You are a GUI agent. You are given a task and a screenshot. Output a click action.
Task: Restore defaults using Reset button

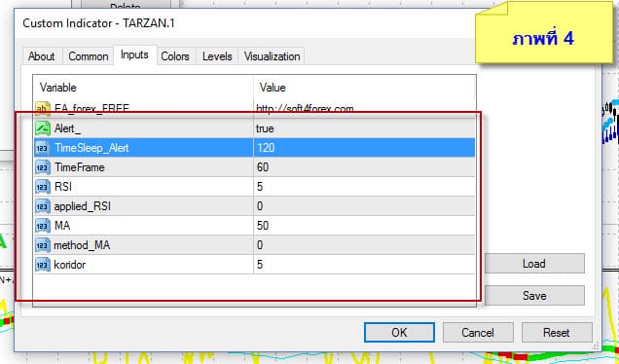[x=557, y=333]
